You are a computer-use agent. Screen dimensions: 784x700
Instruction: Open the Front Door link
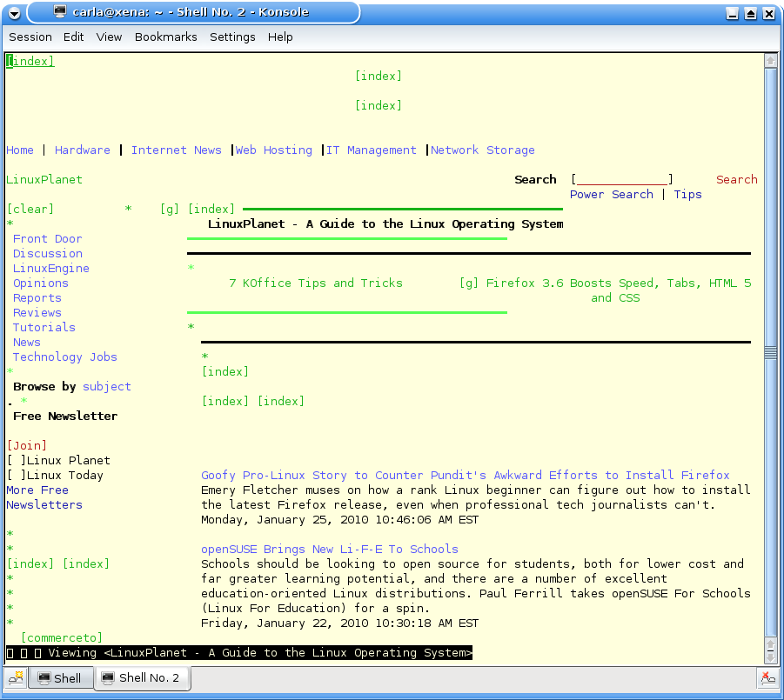click(48, 239)
